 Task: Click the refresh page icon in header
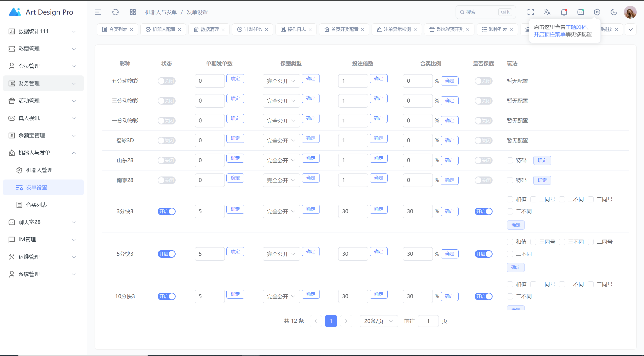pos(115,12)
